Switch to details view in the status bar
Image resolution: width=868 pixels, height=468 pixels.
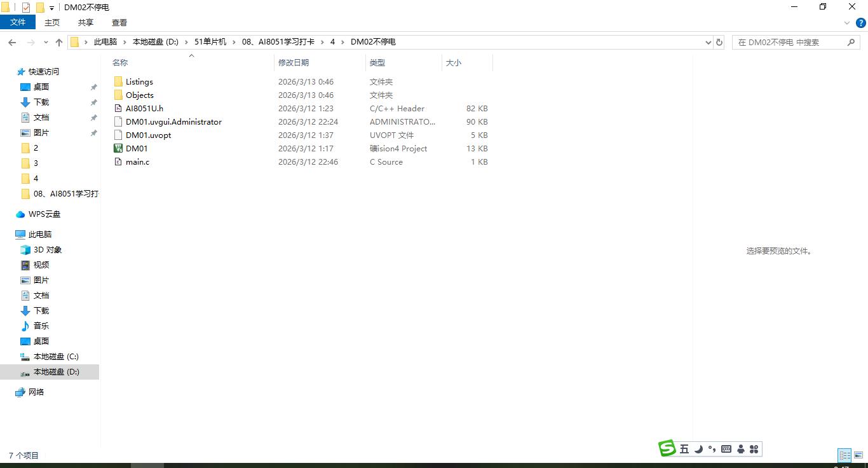point(844,455)
